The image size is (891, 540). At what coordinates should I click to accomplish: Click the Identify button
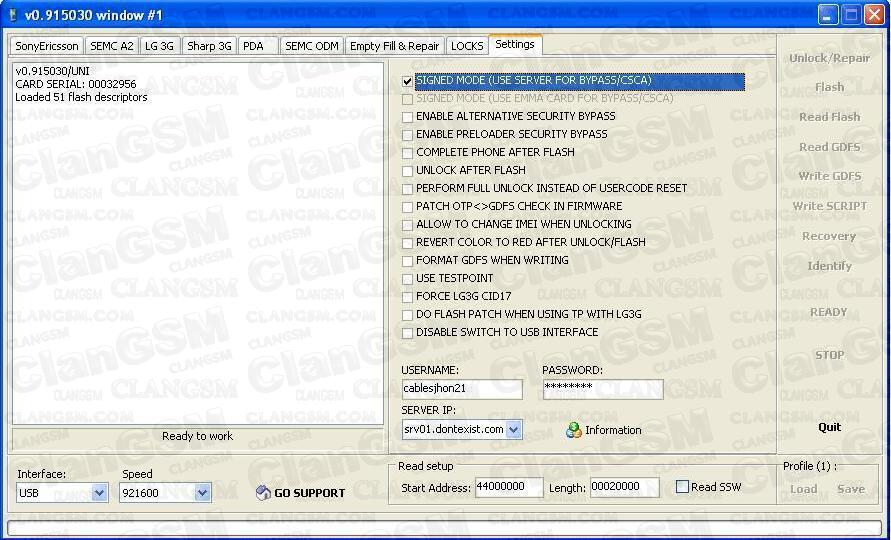pos(829,266)
